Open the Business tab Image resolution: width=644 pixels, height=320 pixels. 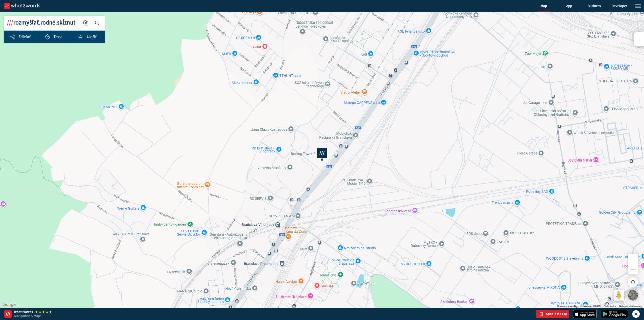coord(594,6)
